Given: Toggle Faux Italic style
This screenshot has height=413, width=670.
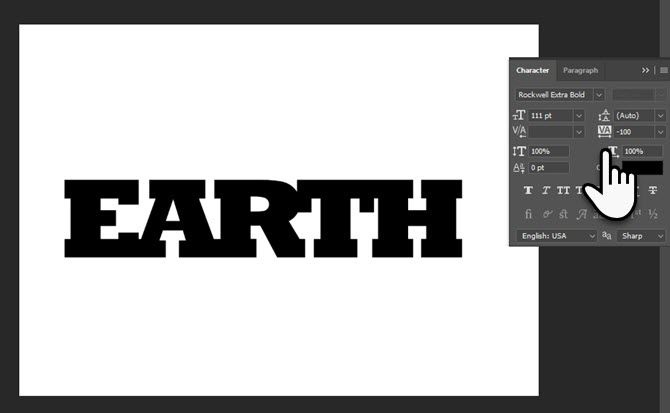Looking at the screenshot, I should (x=546, y=190).
